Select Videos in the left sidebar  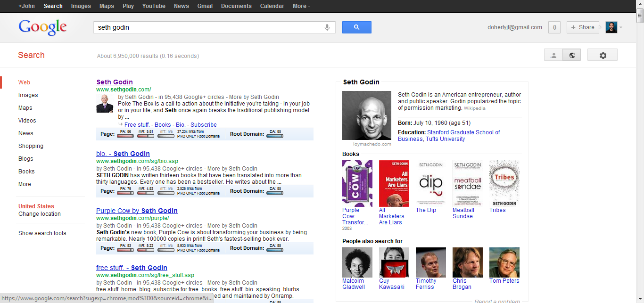pos(27,121)
